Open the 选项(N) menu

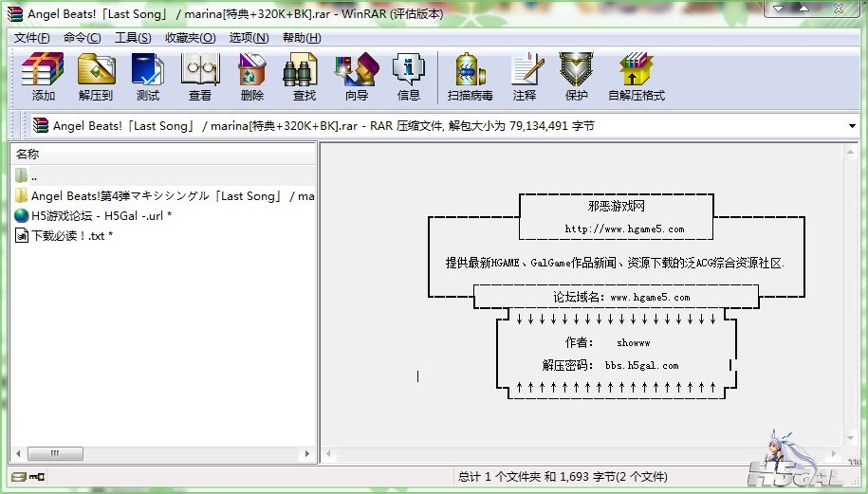point(249,38)
